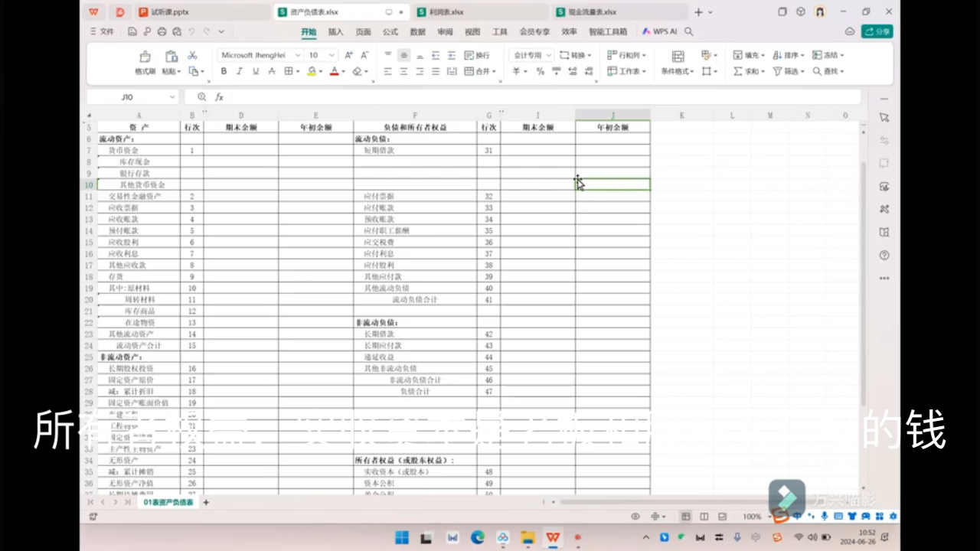Toggle vertical middle alignment
This screenshot has height=551, width=980.
[x=403, y=55]
